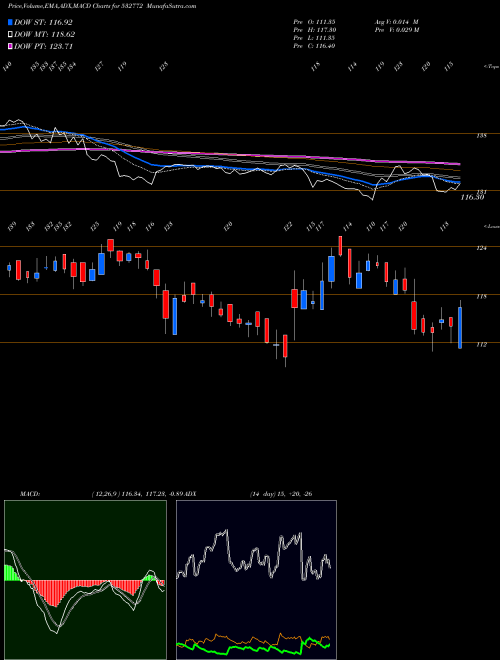Click the MACD panel heading
500x660 pixels.
tap(29, 493)
